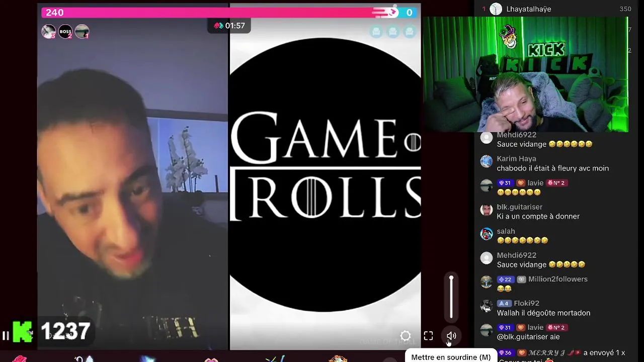Click the first empty seat icon on the opponent side
The image size is (644, 362).
[x=376, y=32]
